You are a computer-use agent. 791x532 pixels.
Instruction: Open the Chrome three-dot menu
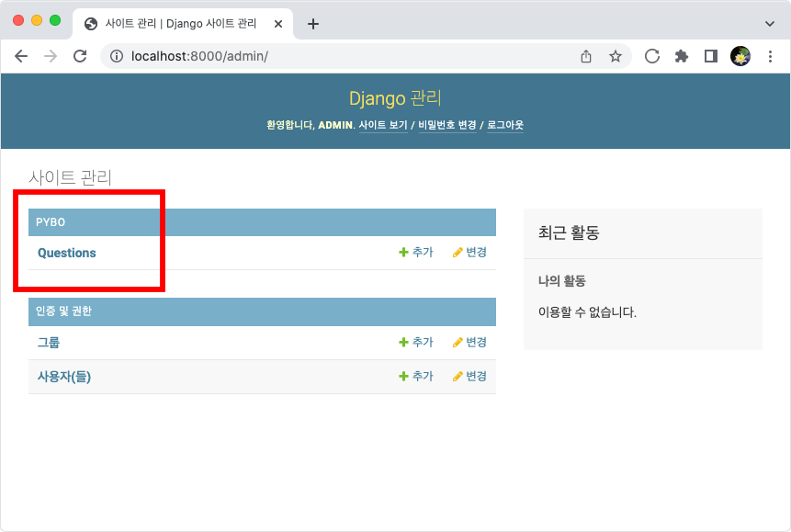[770, 56]
